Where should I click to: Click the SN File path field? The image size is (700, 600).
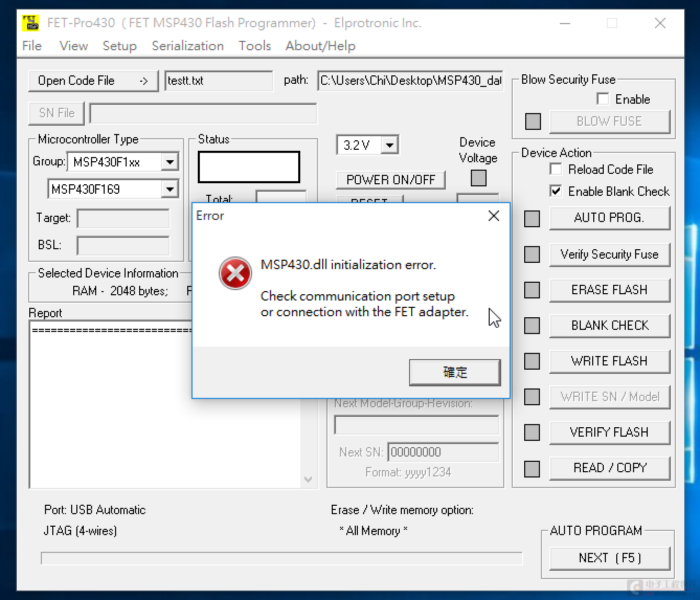click(x=203, y=113)
